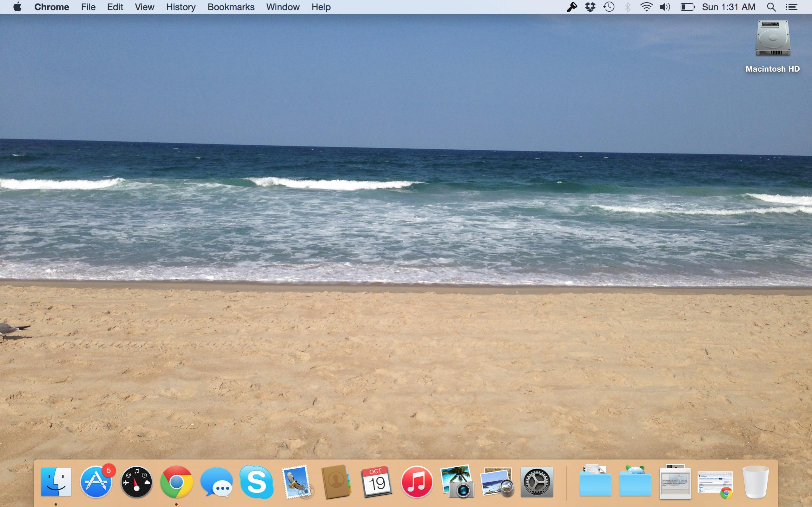The width and height of the screenshot is (812, 507).
Task: Open Skype from the Dock
Action: [256, 482]
